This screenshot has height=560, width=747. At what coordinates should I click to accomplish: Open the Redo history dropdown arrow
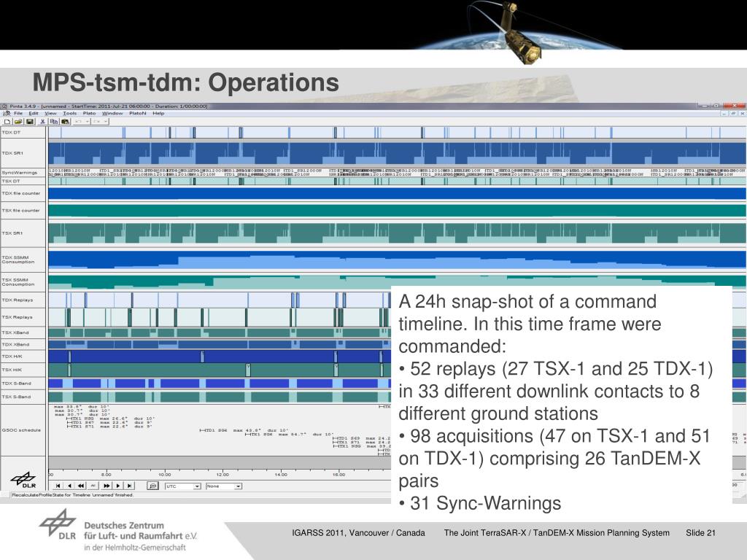pos(105,122)
